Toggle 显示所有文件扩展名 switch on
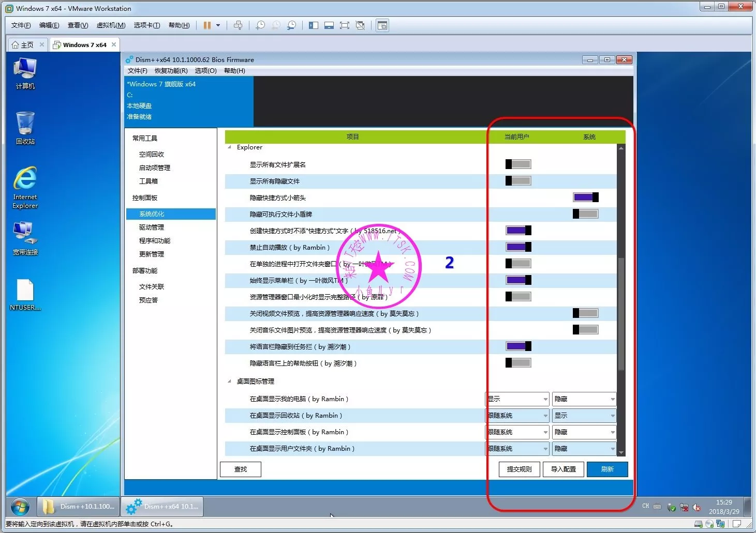 click(518, 164)
